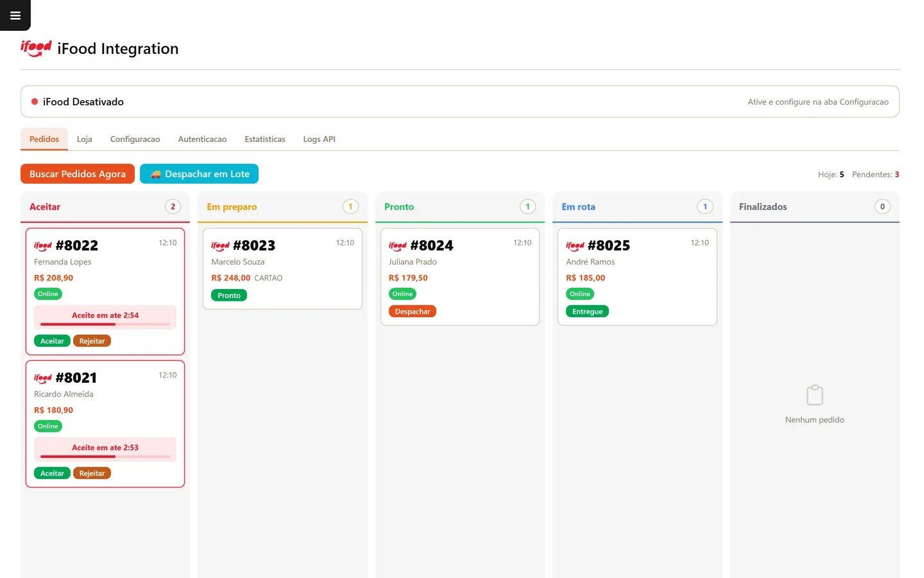The width and height of the screenshot is (924, 578).
Task: Click the Finalizados column header
Action: point(815,207)
